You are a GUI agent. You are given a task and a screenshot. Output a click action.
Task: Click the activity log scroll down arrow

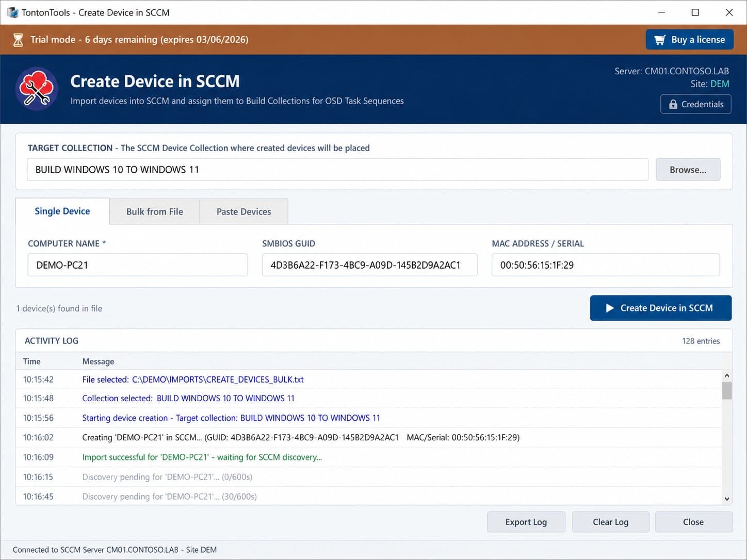click(x=727, y=499)
